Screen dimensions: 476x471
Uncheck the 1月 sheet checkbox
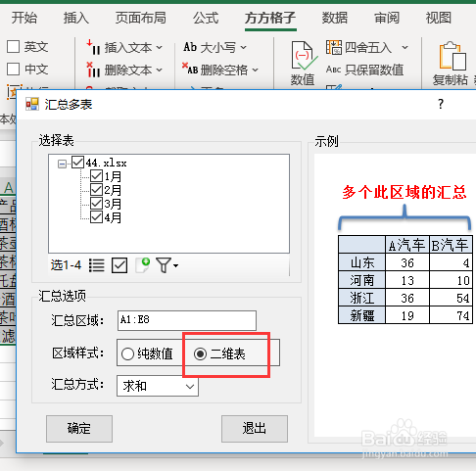click(96, 176)
